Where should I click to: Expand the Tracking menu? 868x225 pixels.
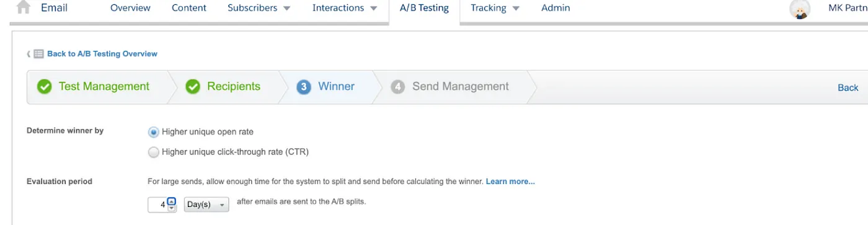coord(495,8)
